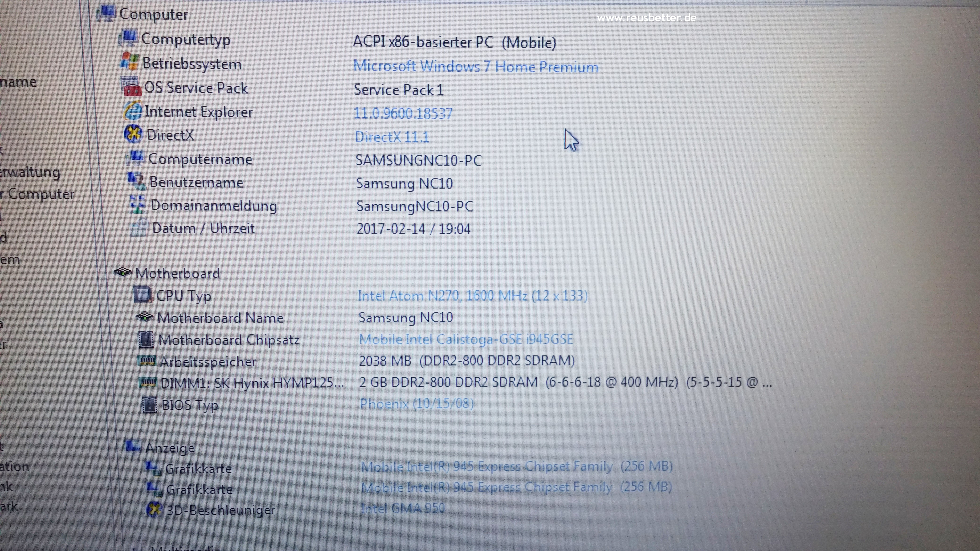Open the DirectX 11.1 link
Image resolution: width=980 pixels, height=551 pixels.
(x=392, y=137)
